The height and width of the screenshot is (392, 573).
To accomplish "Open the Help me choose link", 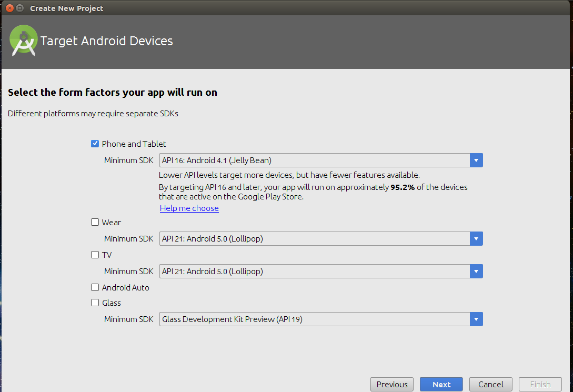I will 189,208.
